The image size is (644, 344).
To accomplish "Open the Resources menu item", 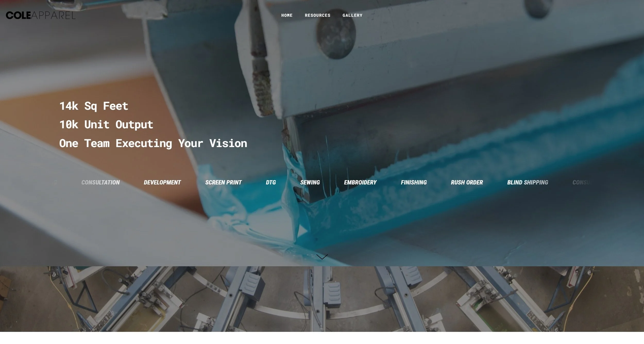I will tap(317, 15).
